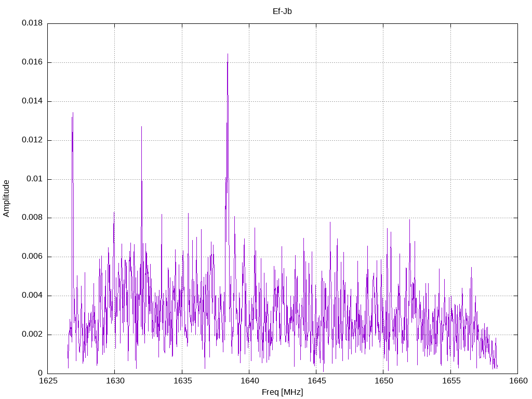The height and width of the screenshot is (399, 532).
Task: Click the peak at 1632 MHz
Action: 141,127
